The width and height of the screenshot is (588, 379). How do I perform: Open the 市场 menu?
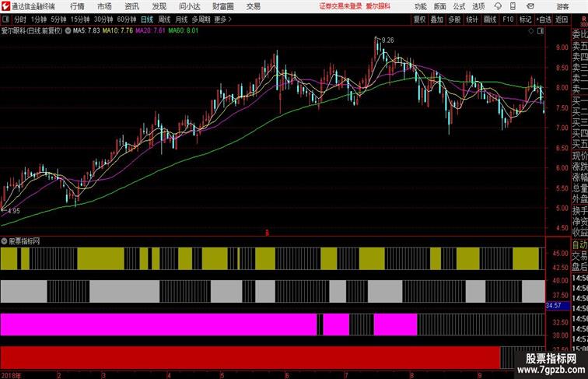pos(105,6)
